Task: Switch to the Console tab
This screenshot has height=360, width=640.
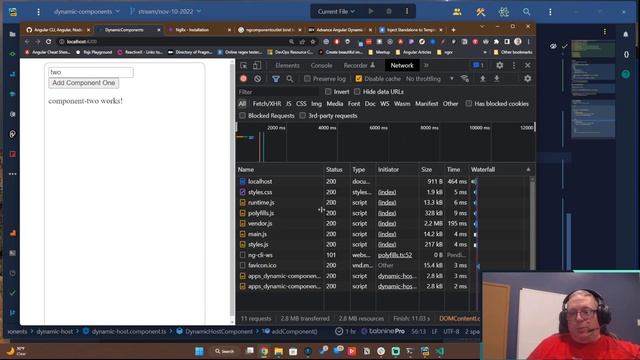Action: pos(321,65)
